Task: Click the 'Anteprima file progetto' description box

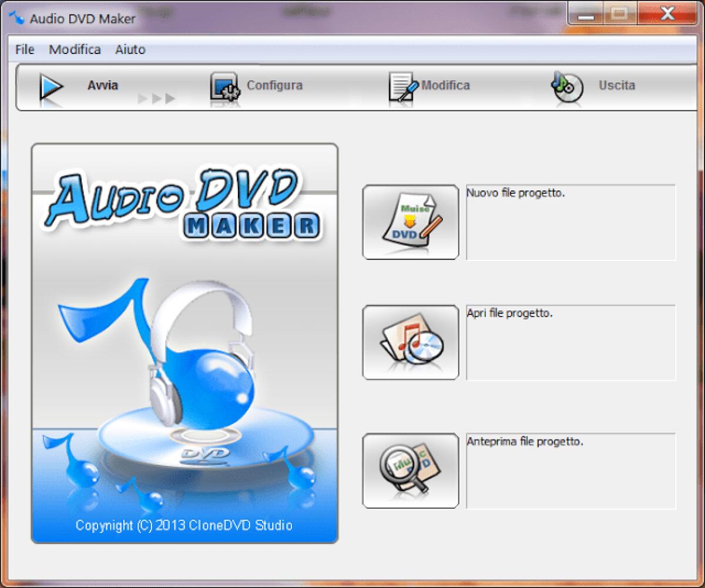Action: (x=570, y=470)
